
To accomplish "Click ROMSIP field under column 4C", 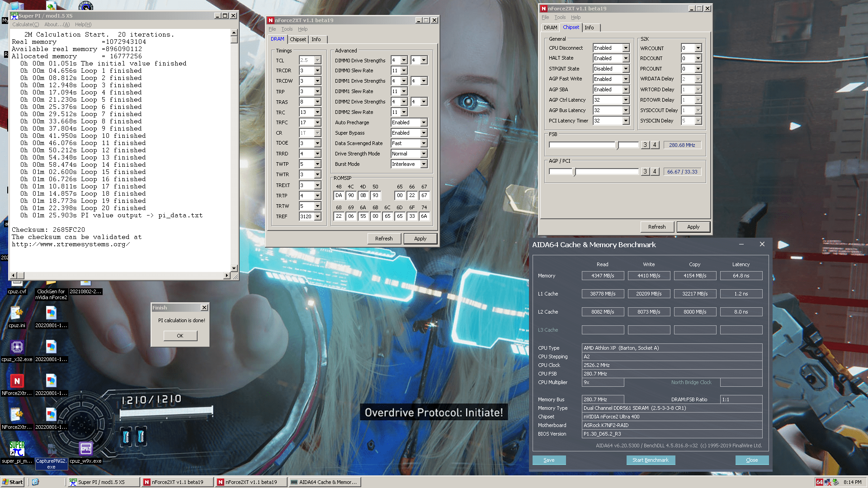I will [x=351, y=195].
